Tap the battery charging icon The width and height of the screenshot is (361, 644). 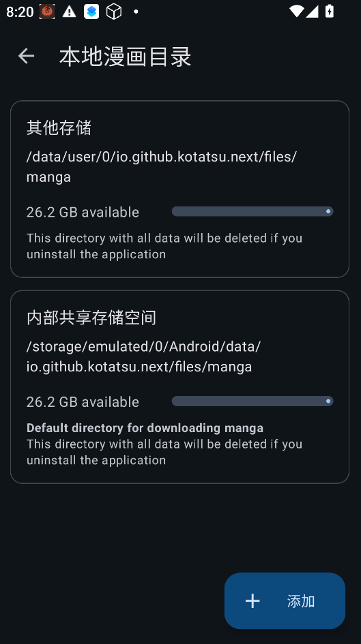(330, 11)
